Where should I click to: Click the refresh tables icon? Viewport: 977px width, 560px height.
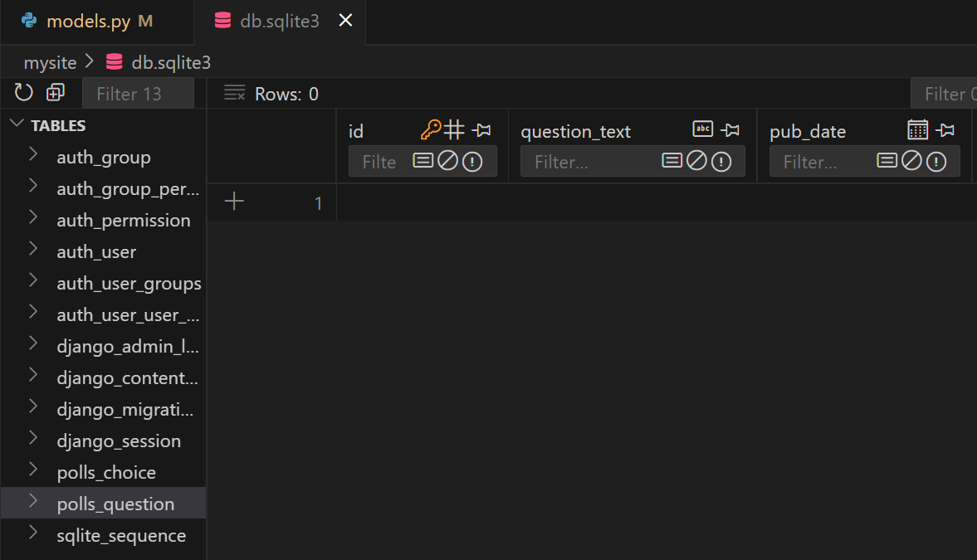coord(24,93)
